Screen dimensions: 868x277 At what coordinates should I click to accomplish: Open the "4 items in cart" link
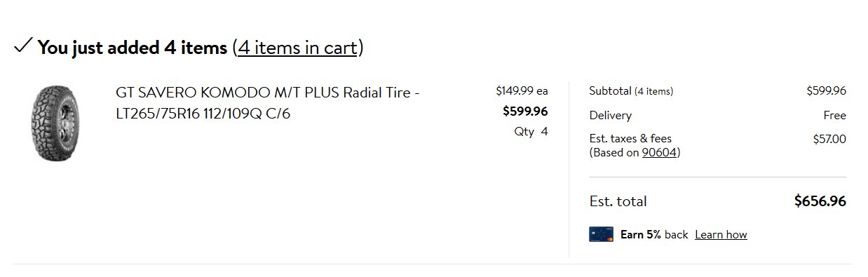pos(298,48)
